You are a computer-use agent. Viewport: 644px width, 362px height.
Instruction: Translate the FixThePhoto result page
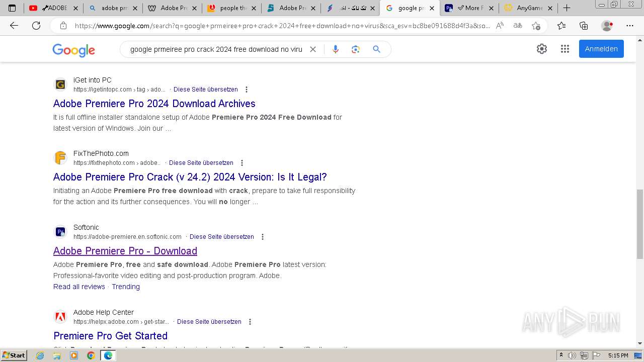pyautogui.click(x=201, y=163)
